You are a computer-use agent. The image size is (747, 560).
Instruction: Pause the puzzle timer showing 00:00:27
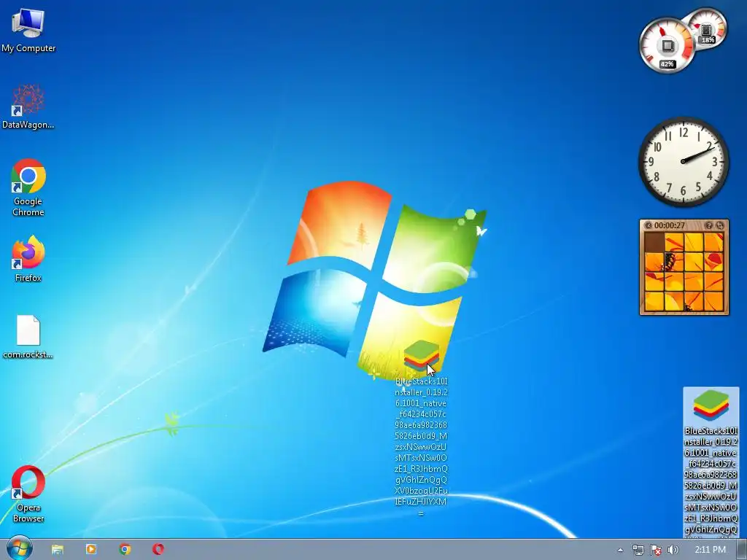pyautogui.click(x=648, y=225)
